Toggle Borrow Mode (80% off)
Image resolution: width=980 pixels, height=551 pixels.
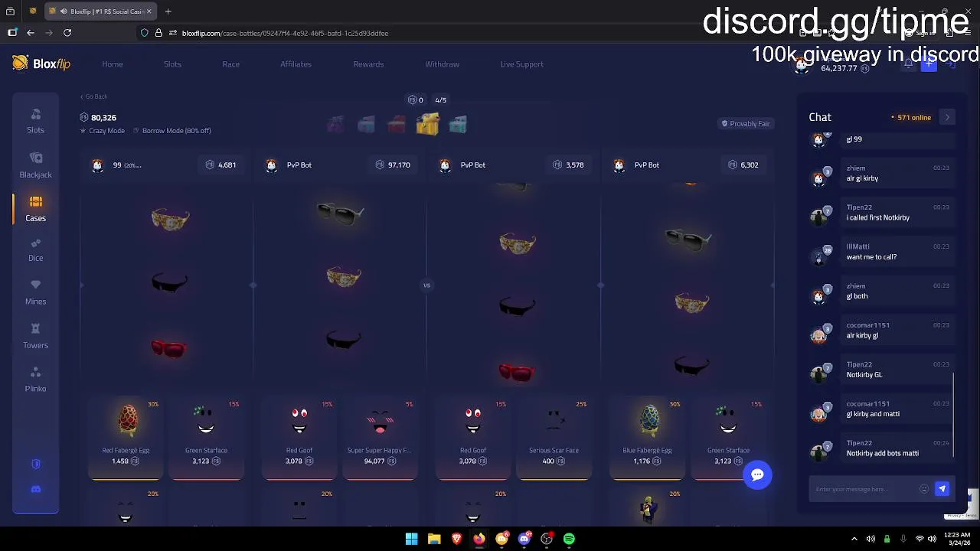click(172, 131)
